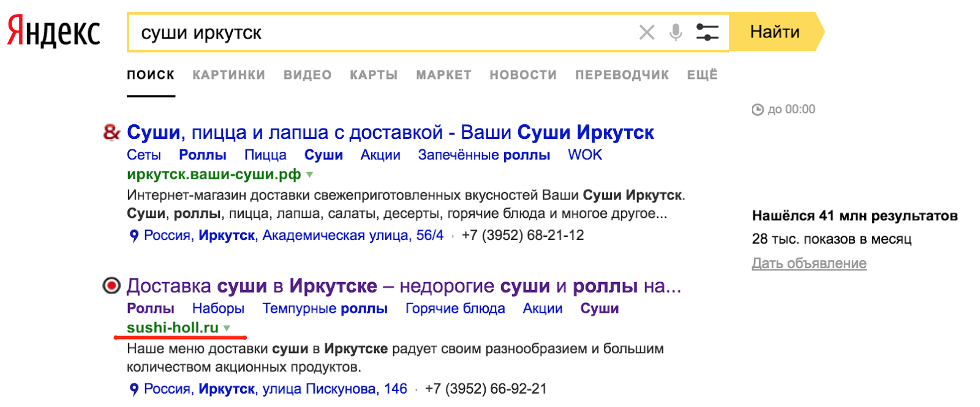Click the Дать объявление link
The image size is (980, 407).
click(x=809, y=263)
